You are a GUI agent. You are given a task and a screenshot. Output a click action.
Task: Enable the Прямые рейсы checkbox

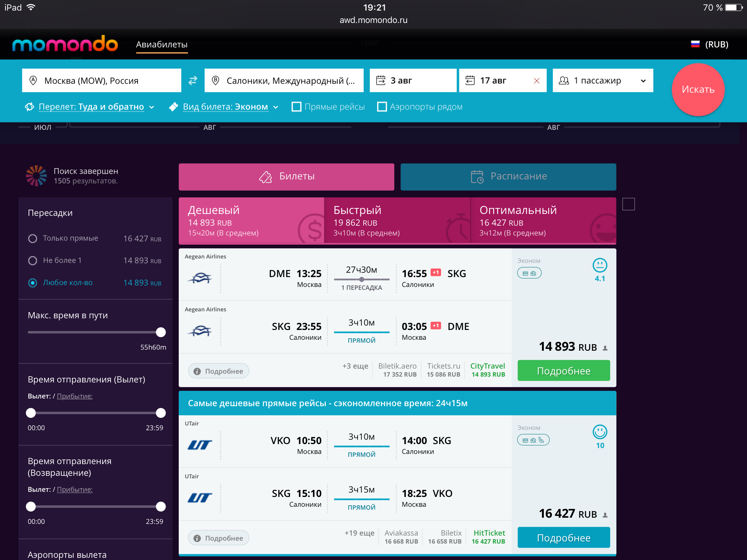pos(297,107)
